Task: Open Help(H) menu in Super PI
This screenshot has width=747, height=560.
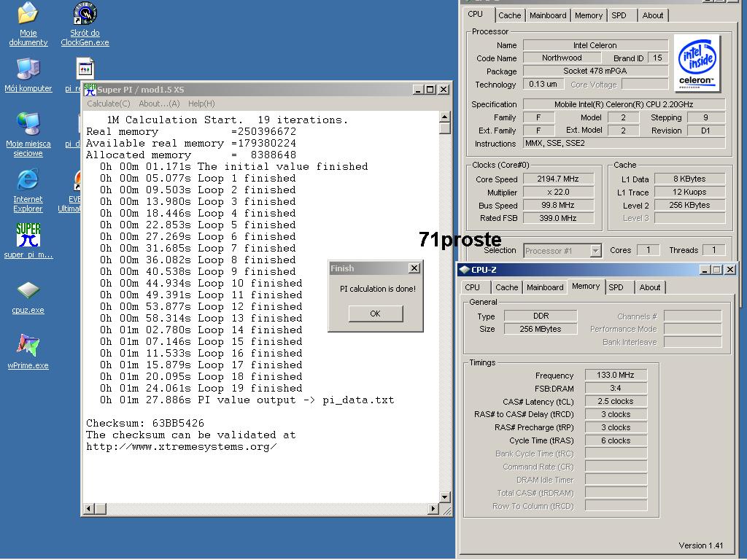Action: [x=201, y=104]
